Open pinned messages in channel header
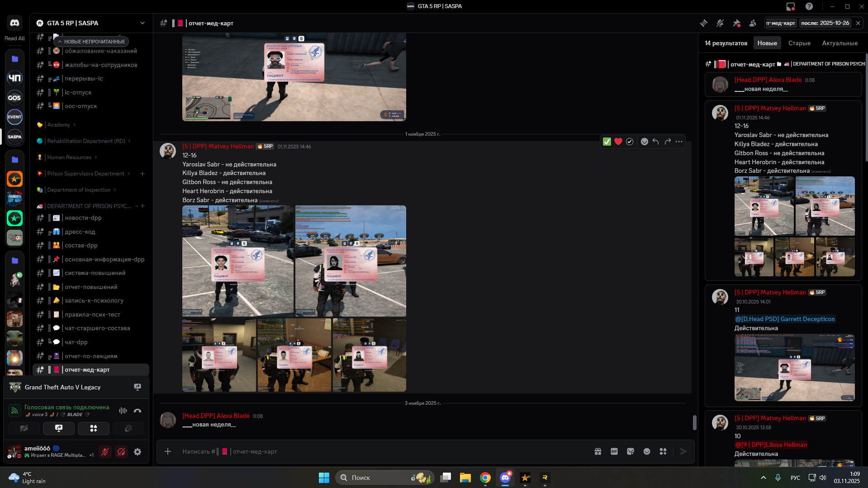The height and width of the screenshot is (488, 868). pos(736,23)
